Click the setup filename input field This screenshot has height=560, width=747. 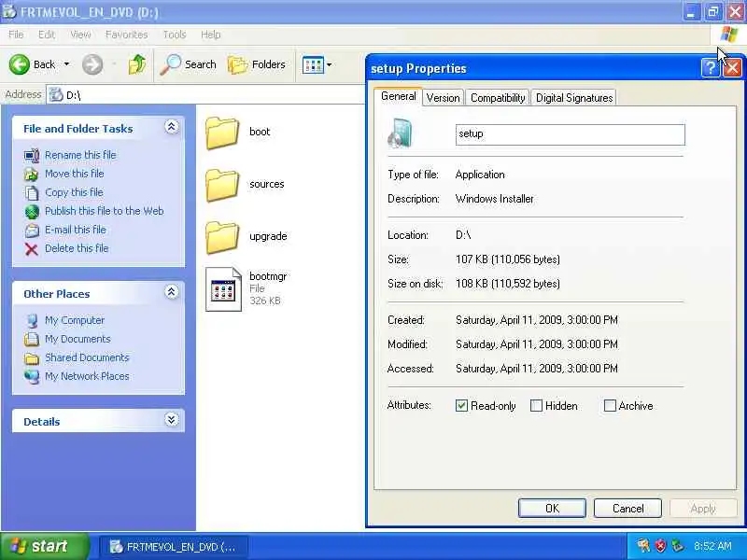(571, 134)
